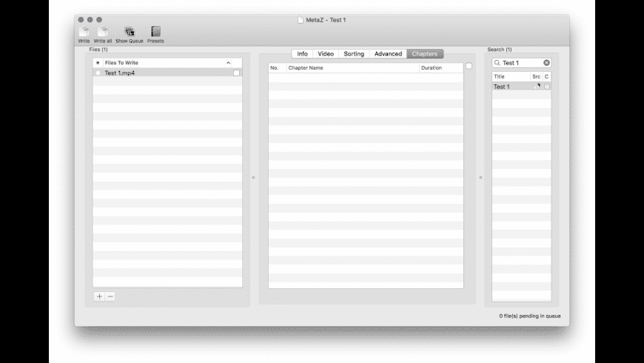Click the document icon in the window title

301,20
